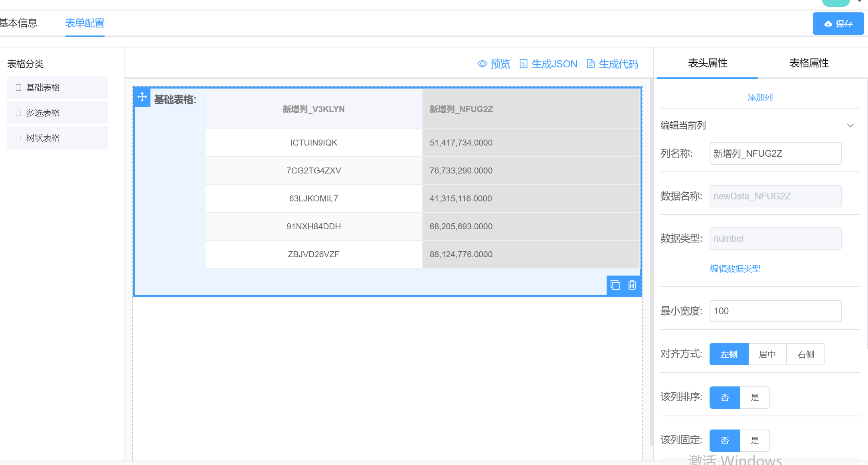Click the move handle icon on table
This screenshot has height=465, width=868.
[142, 97]
